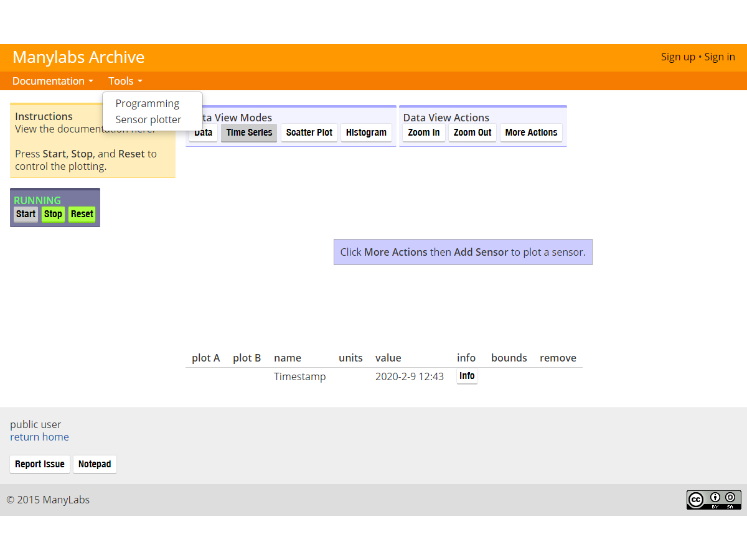Open the Documentation dropdown menu
This screenshot has width=747, height=560.
point(52,81)
